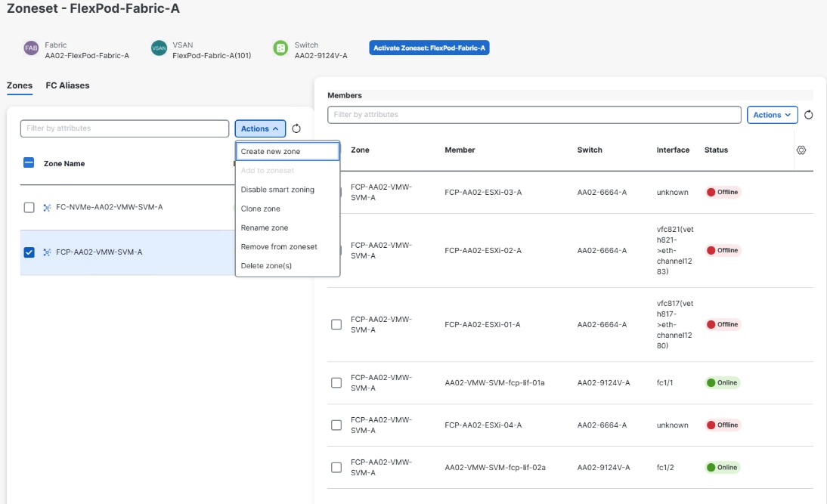
Task: Collapse the Zones Actions dropdown
Action: click(260, 128)
